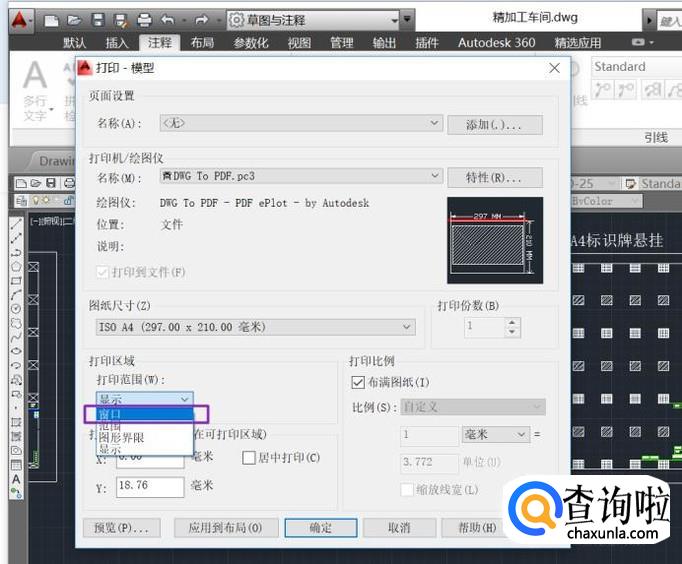Switch to the 管理 ribbon tab
The image size is (682, 564).
click(342, 43)
